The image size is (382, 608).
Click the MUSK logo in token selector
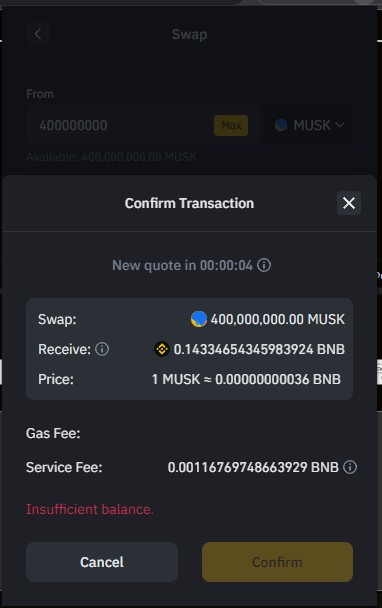281,125
